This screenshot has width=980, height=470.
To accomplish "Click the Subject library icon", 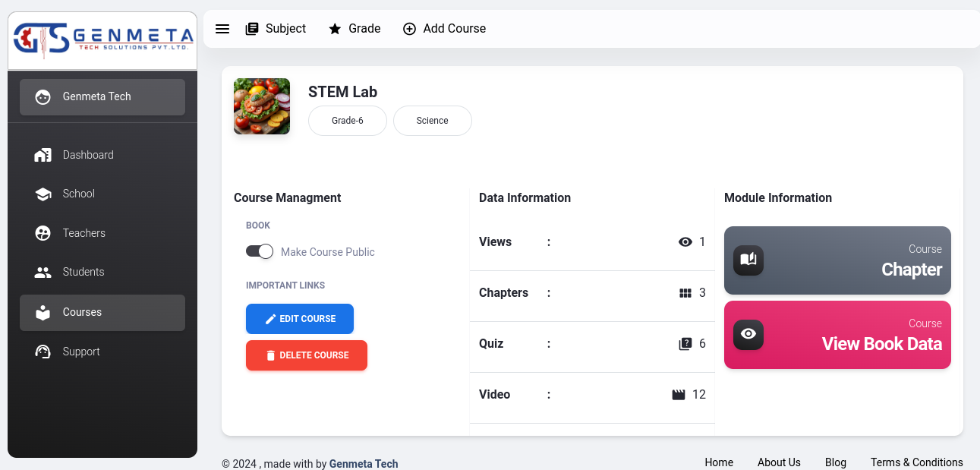I will tap(252, 29).
